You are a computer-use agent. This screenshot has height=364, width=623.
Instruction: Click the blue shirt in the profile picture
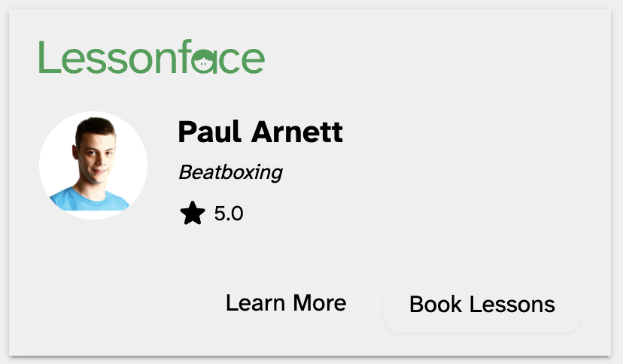[90, 200]
